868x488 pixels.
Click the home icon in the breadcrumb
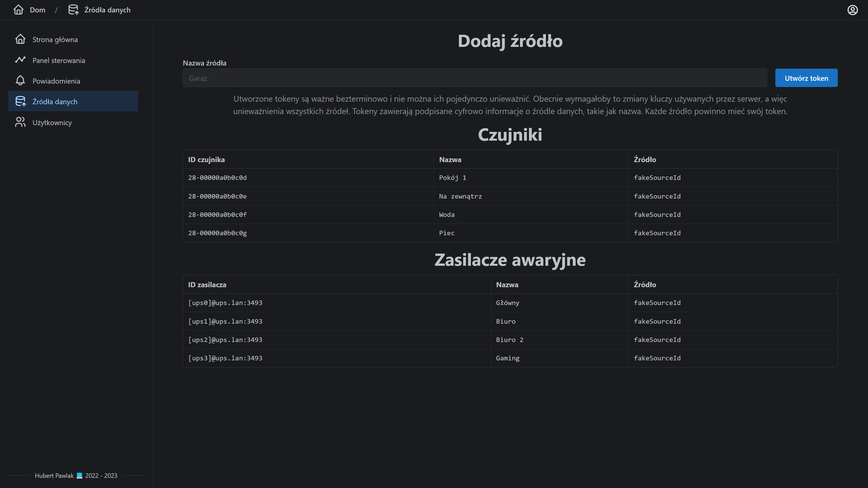point(19,10)
